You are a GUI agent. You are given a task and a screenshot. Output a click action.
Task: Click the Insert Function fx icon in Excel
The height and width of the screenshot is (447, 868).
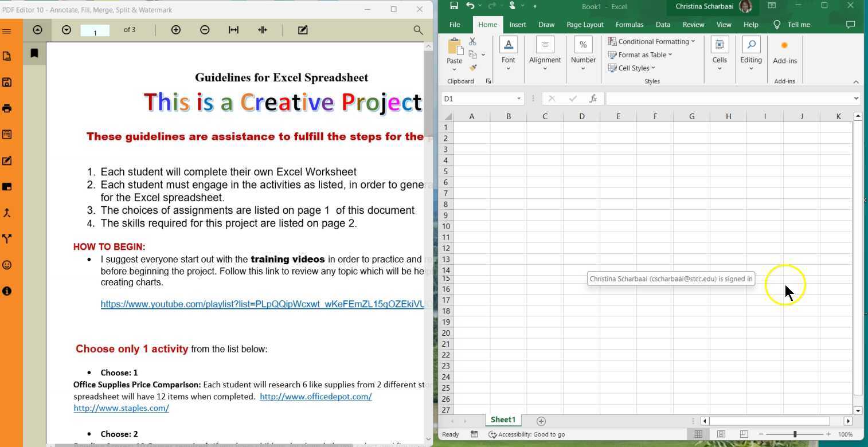(x=593, y=98)
